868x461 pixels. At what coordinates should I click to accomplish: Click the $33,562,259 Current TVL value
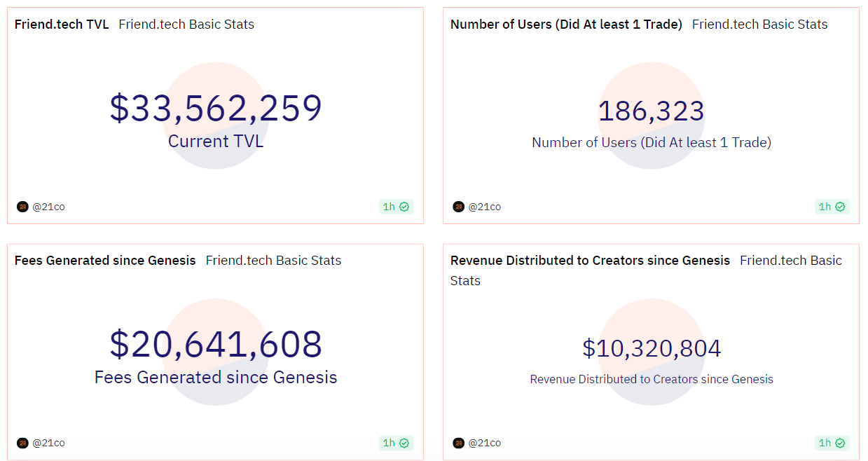[216, 109]
